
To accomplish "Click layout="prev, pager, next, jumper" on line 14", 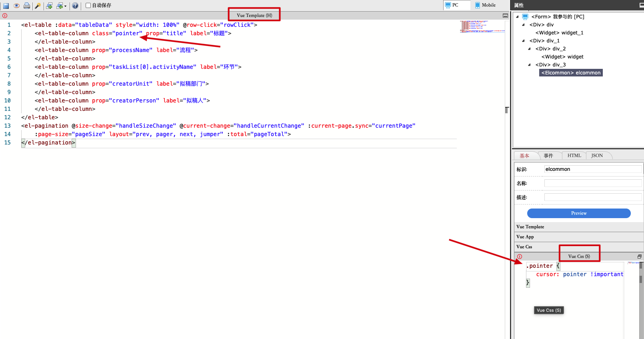I will click(166, 134).
